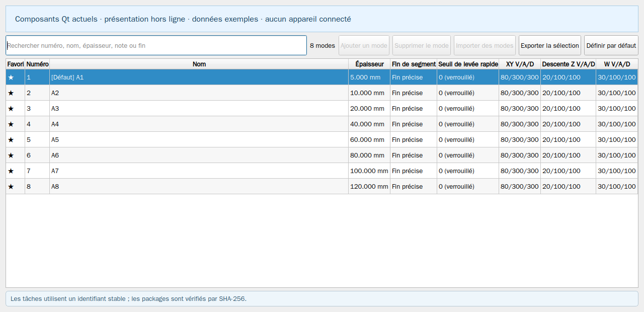Select the A7 name cell
The image size is (644, 312).
(199, 171)
